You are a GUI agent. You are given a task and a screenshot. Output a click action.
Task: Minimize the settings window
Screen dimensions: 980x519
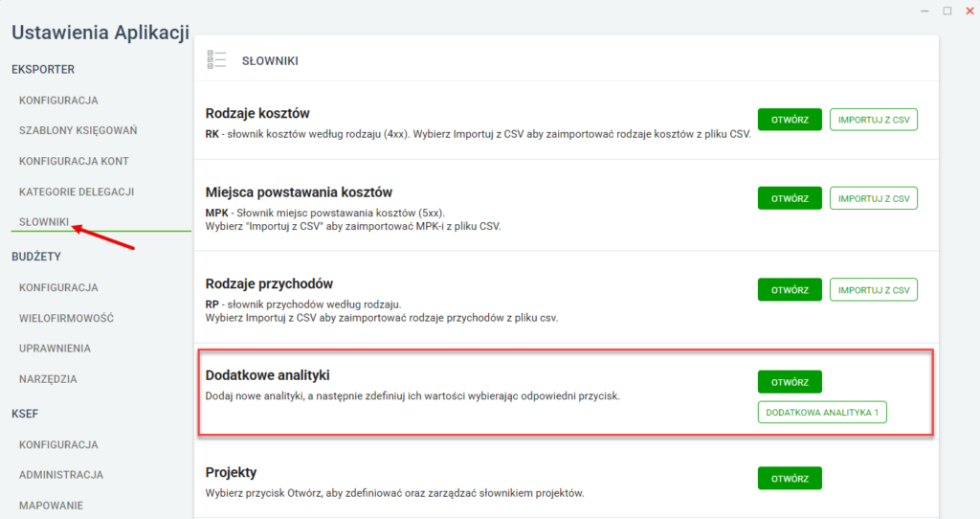pos(925,11)
